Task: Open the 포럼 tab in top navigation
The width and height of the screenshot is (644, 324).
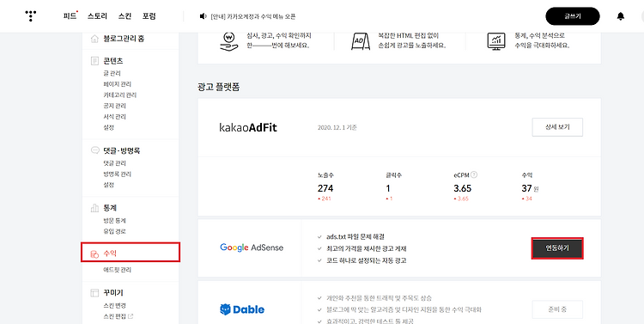Action: (149, 16)
